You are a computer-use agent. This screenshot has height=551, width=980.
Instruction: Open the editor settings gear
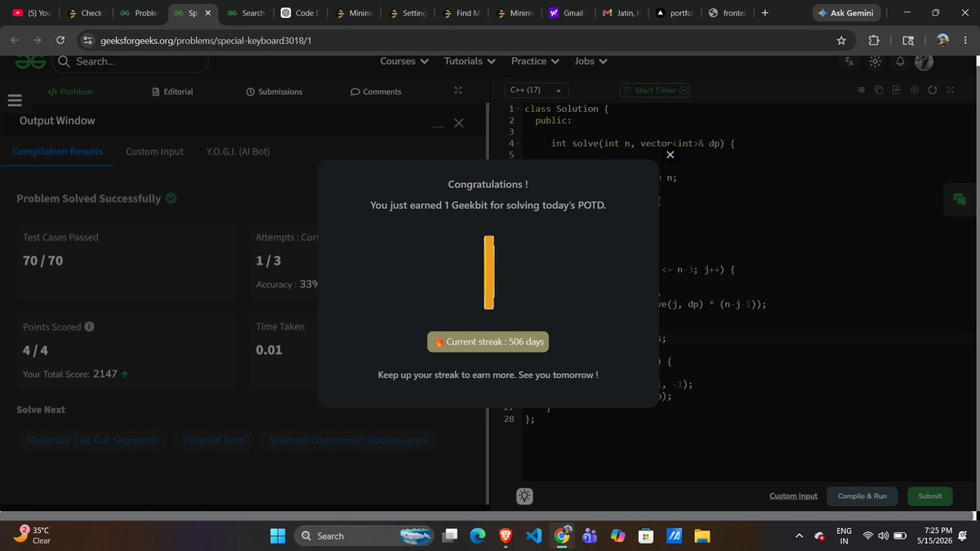point(915,90)
